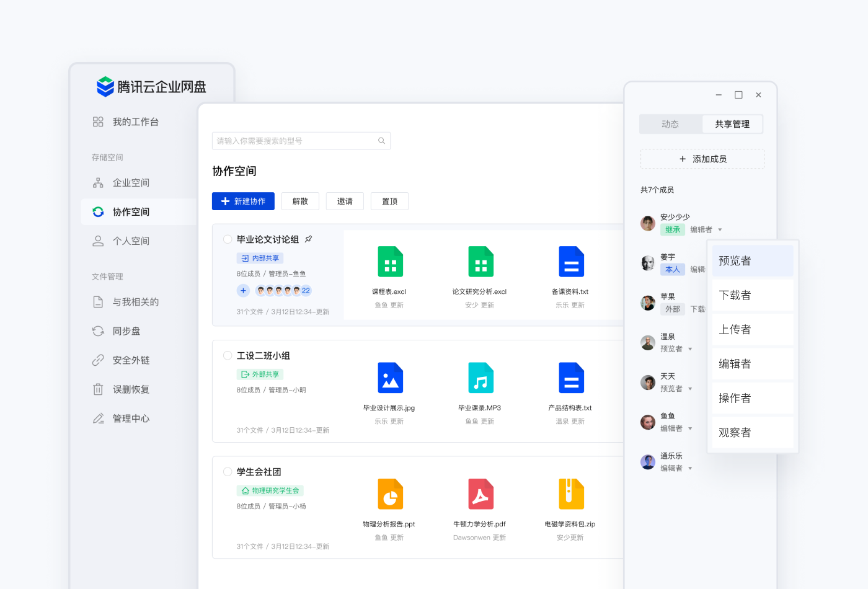Select the 毕业论文讨论组 group circle
The image size is (868, 589).
(x=227, y=239)
